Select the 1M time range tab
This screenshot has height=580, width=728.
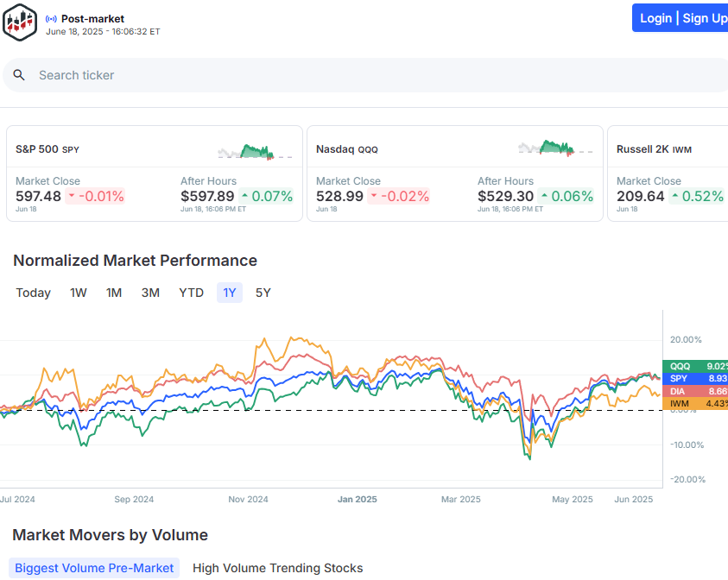click(x=114, y=293)
